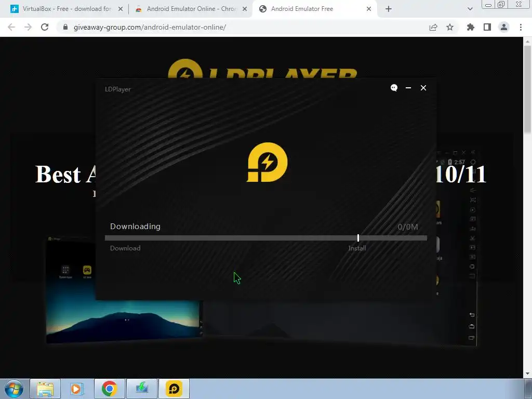This screenshot has width=532, height=399.
Task: Open Windows Explorer from taskbar
Action: [x=45, y=389]
